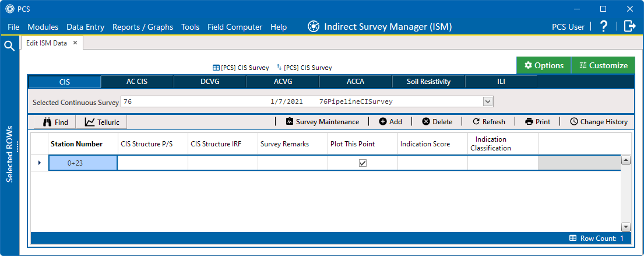
Task: Uncheck Plot This Point for station 0+23
Action: coord(363,163)
